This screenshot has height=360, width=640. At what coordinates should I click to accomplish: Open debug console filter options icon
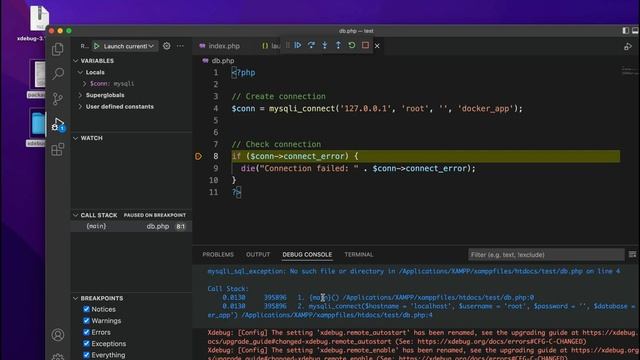pyautogui.click(x=632, y=255)
